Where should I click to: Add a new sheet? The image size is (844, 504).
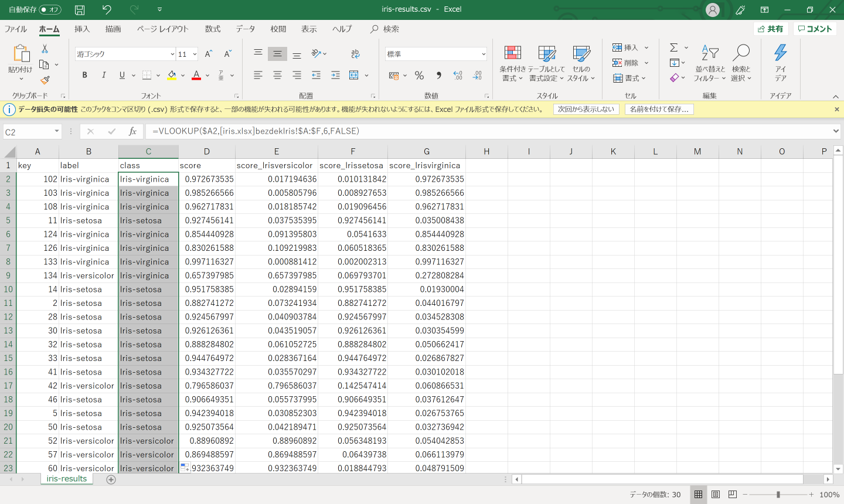point(111,479)
